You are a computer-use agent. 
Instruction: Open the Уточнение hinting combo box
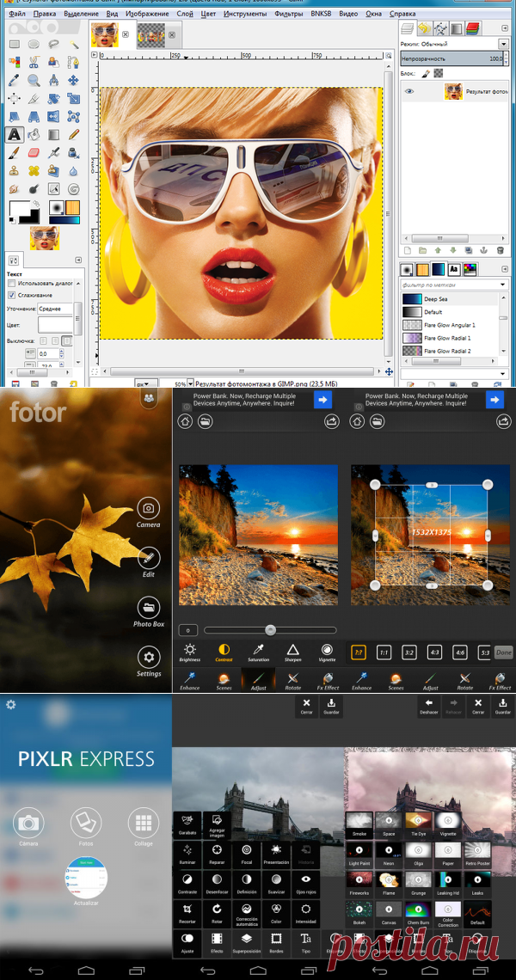click(x=54, y=309)
